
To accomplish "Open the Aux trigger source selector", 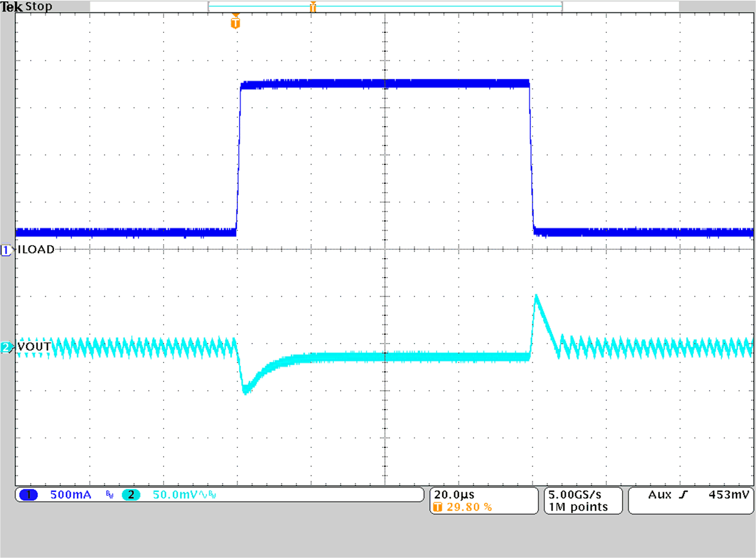I will coord(661,494).
